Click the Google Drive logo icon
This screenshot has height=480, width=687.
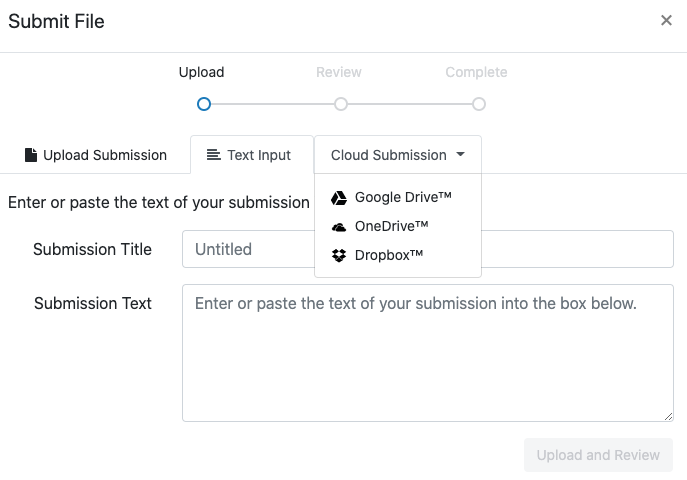(339, 198)
